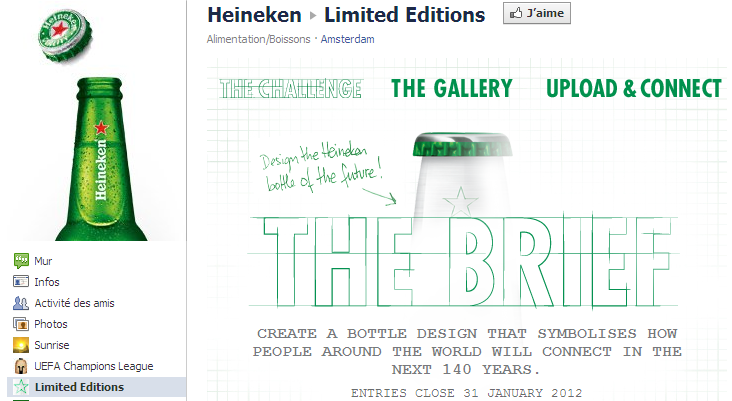Click the bottle cap illustration in brief

(x=463, y=144)
